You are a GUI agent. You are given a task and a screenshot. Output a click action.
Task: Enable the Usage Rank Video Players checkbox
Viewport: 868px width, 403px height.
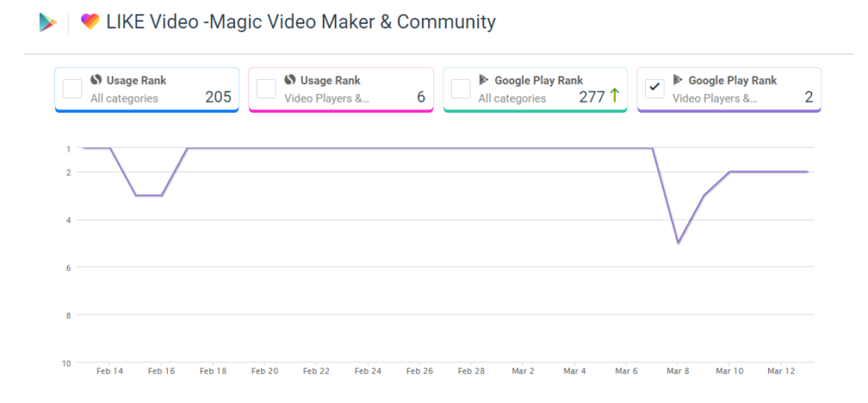[x=266, y=89]
